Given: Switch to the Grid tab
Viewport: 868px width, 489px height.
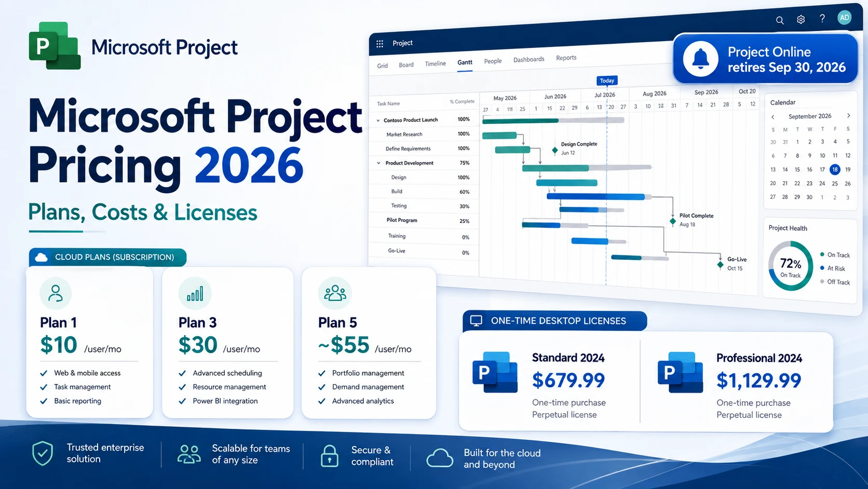Looking at the screenshot, I should point(383,66).
